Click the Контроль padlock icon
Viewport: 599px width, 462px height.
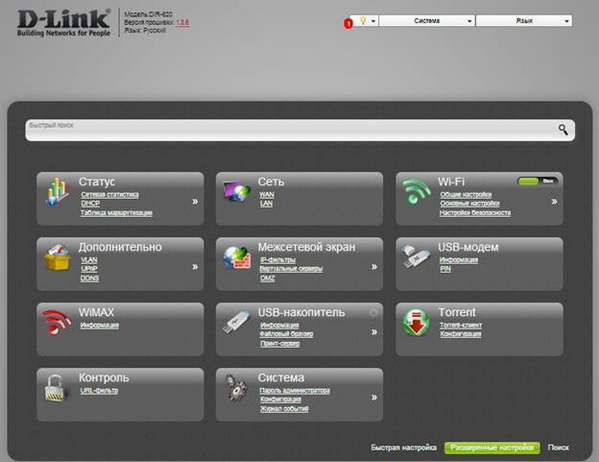pyautogui.click(x=56, y=388)
